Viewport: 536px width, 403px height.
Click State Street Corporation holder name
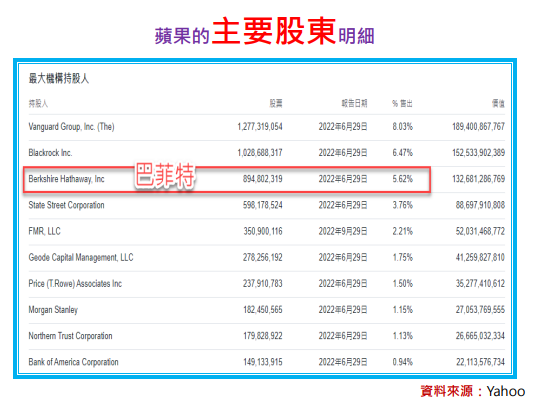[x=66, y=205]
